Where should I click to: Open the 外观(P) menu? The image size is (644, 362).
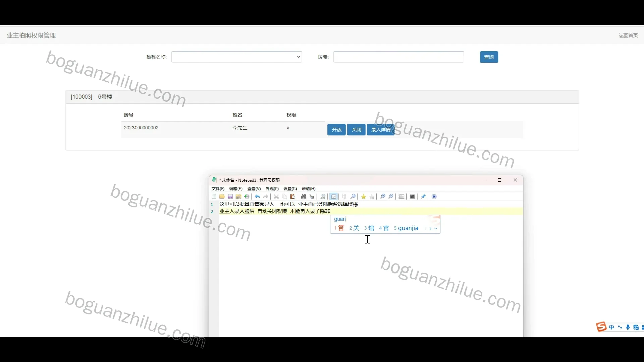pyautogui.click(x=272, y=189)
